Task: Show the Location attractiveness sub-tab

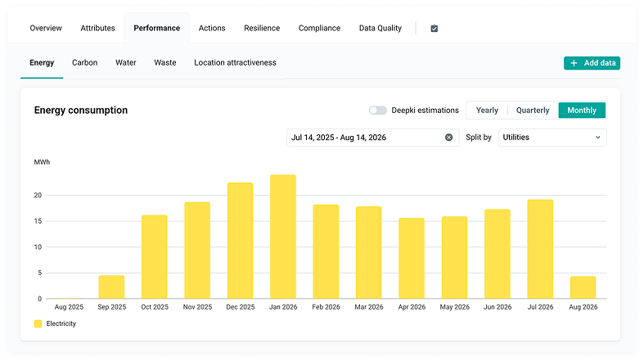Action: [235, 62]
